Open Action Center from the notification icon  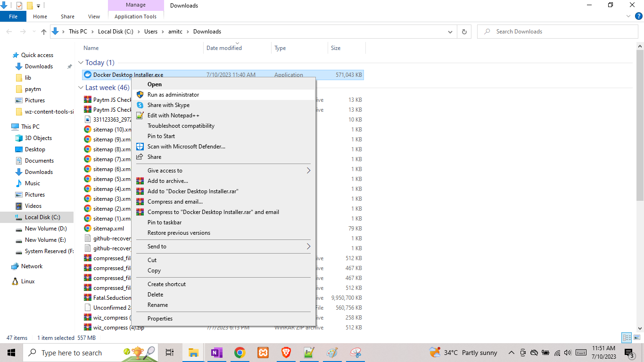click(629, 352)
